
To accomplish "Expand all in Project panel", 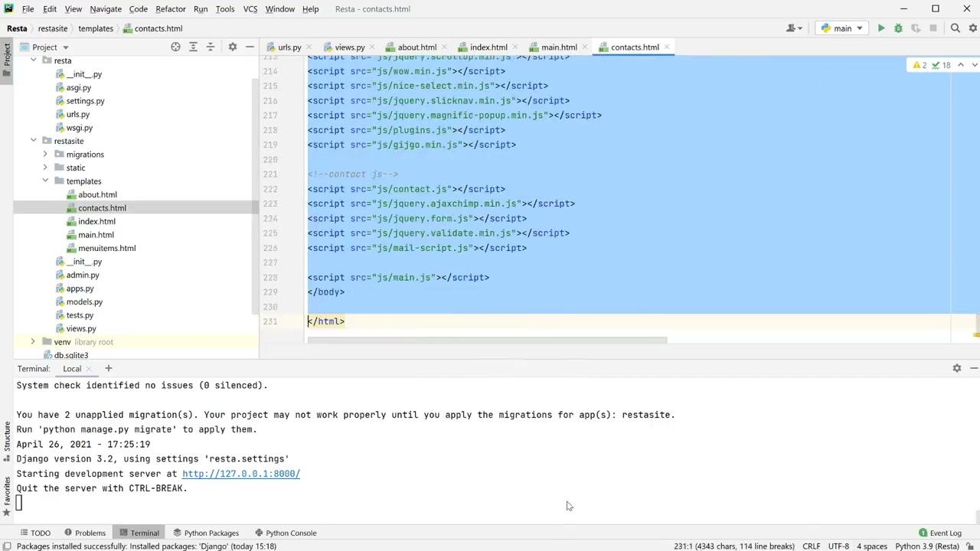I will click(x=193, y=47).
